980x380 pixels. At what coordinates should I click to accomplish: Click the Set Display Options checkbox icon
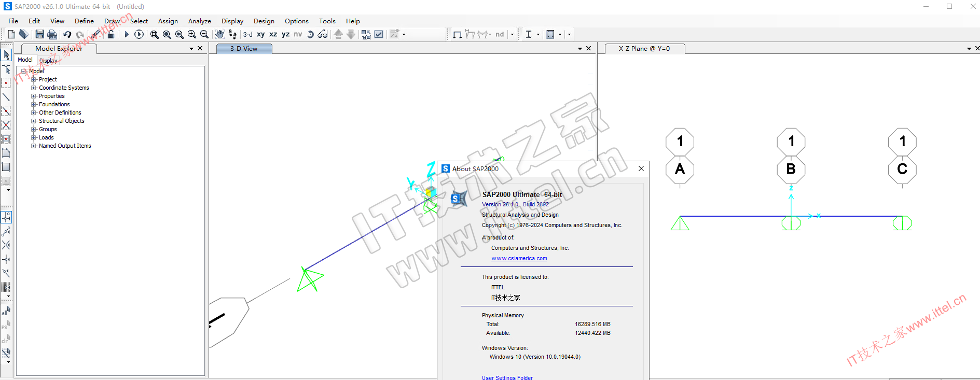[x=379, y=34]
